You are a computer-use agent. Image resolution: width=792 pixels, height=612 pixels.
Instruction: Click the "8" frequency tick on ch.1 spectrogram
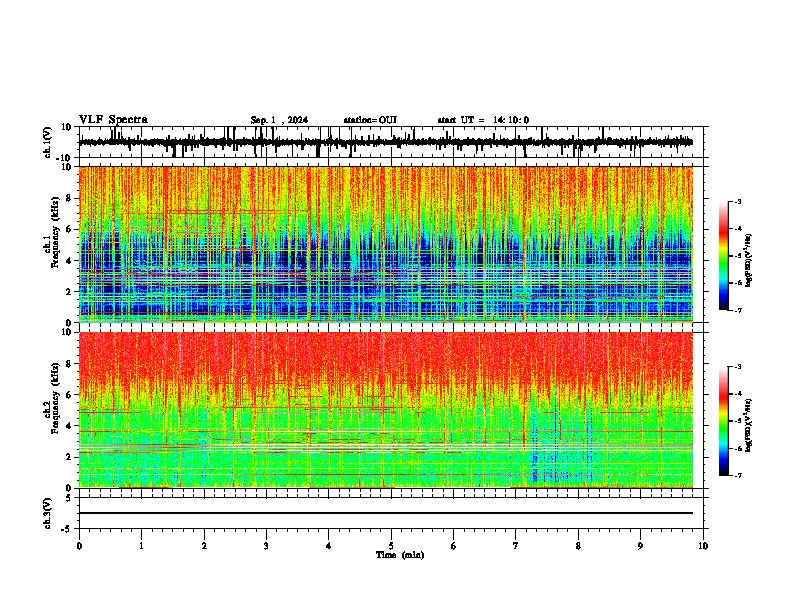point(70,198)
